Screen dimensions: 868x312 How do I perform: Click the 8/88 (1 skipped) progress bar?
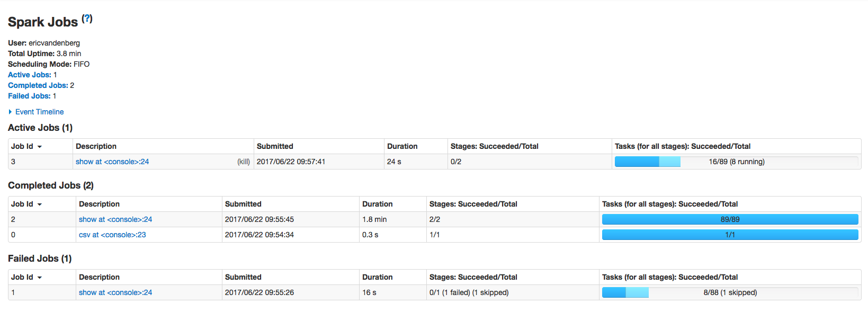[x=730, y=292]
